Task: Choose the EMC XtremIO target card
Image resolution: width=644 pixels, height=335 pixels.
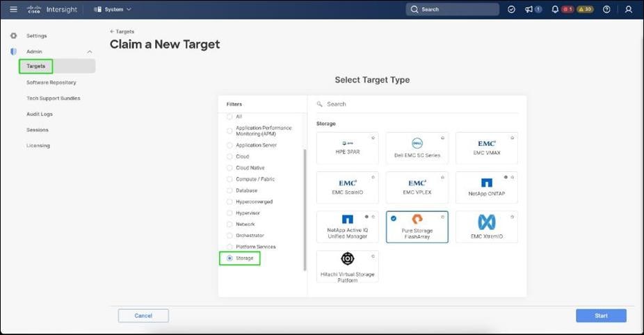Action: click(x=487, y=227)
